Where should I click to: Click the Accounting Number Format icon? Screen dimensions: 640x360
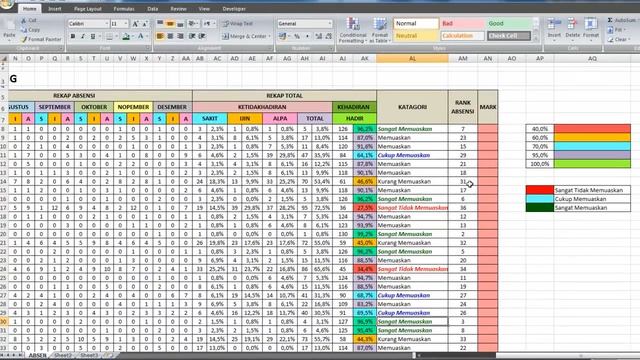(x=282, y=36)
